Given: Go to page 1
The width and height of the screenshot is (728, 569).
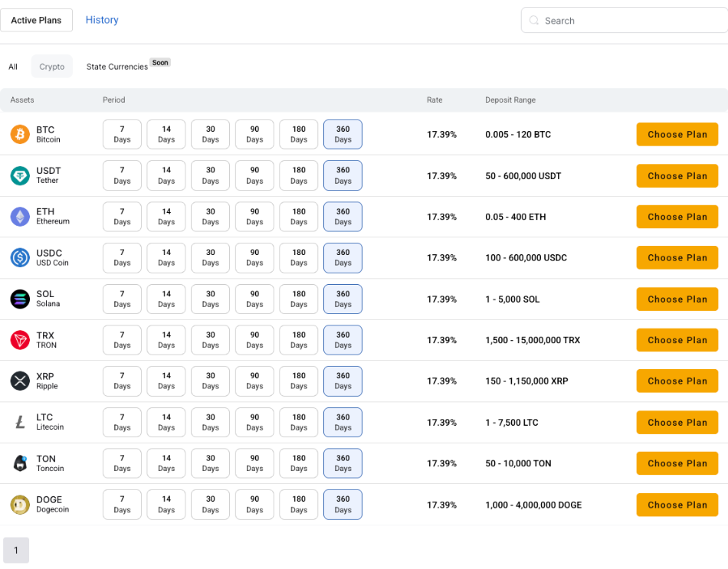Looking at the screenshot, I should pos(16,550).
